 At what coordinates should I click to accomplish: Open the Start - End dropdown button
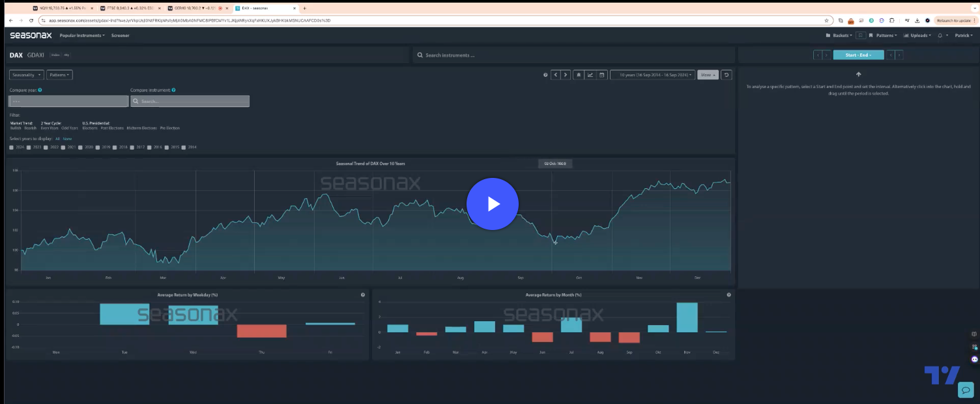point(858,55)
